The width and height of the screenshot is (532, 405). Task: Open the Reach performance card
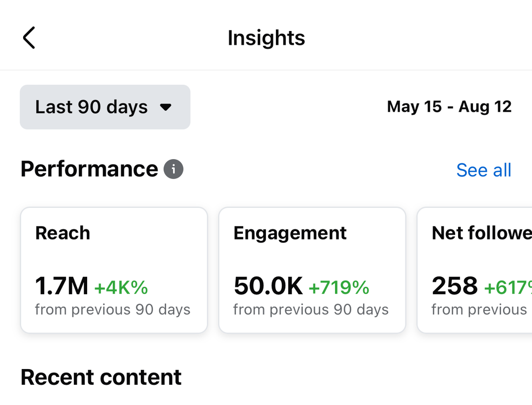114,270
